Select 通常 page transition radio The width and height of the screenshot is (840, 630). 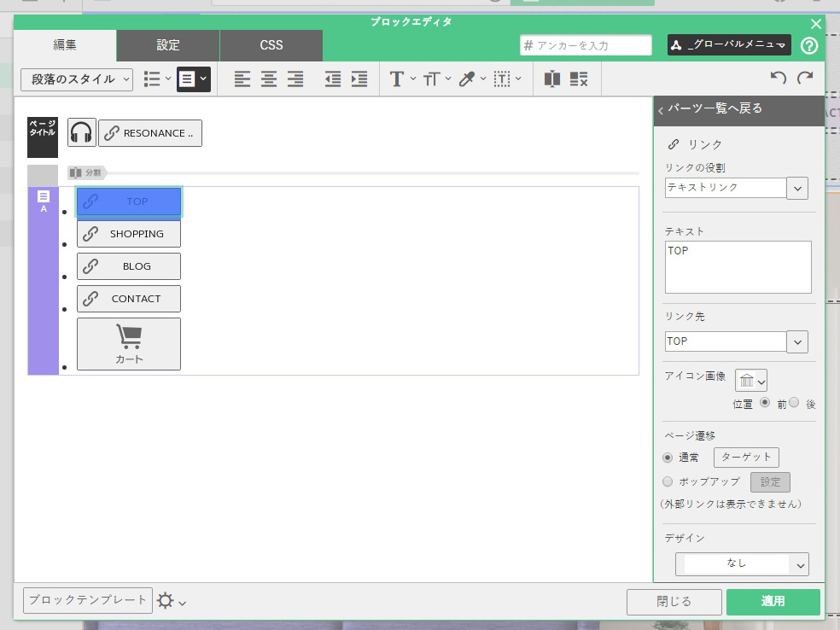(x=668, y=458)
